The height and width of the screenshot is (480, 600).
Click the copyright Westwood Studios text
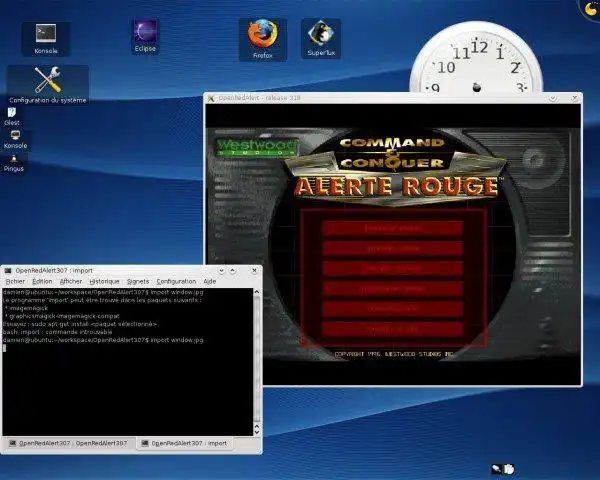pos(394,354)
